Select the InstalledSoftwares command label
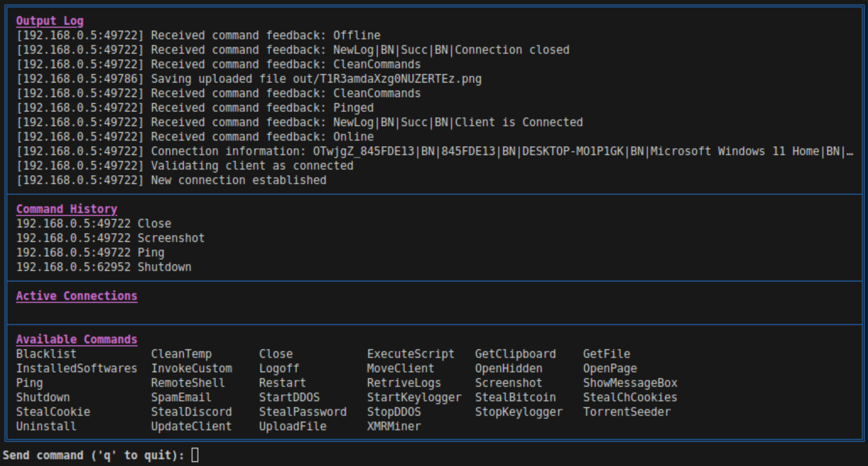Image resolution: width=868 pixels, height=466 pixels. tap(77, 369)
